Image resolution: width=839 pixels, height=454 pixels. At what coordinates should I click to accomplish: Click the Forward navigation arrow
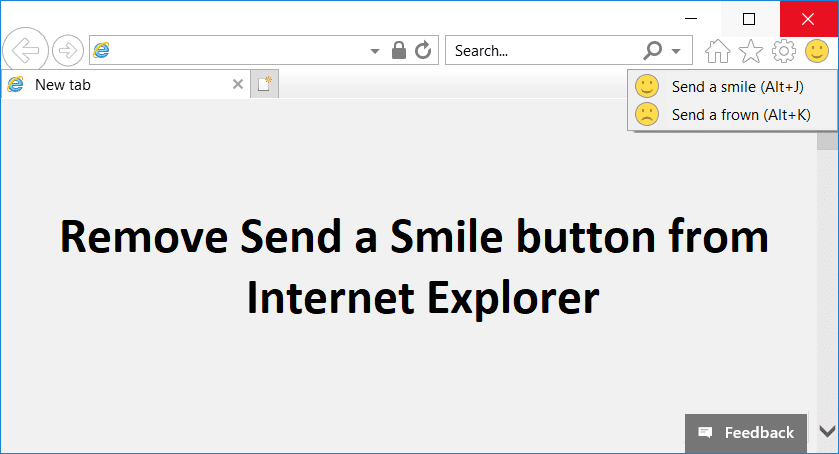pyautogui.click(x=67, y=51)
